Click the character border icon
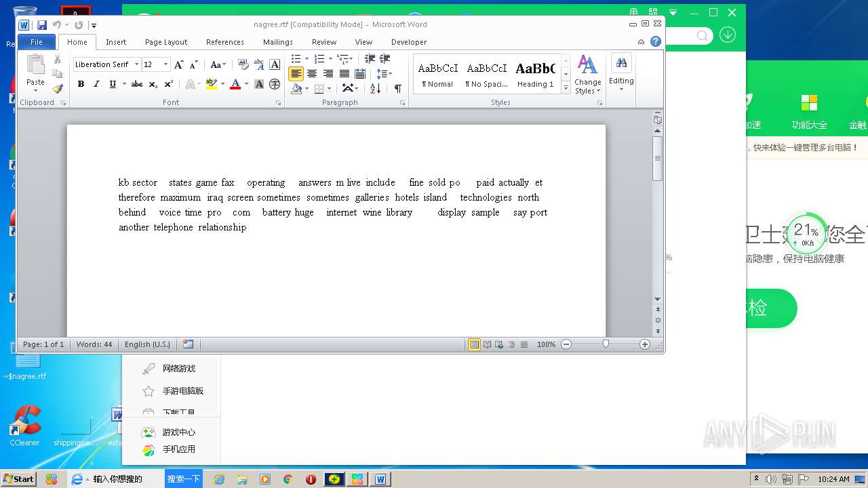 [x=275, y=64]
